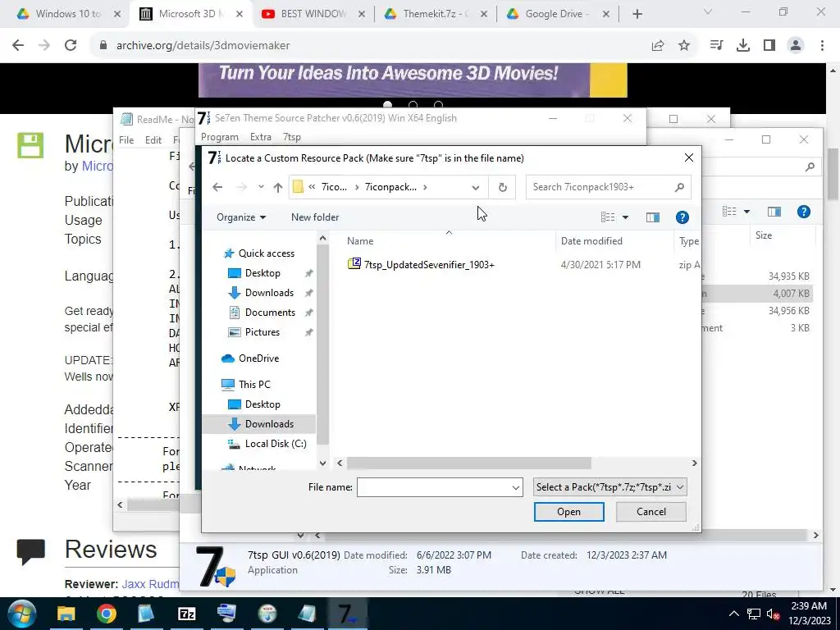This screenshot has height=630, width=840.
Task: Open the Jaxx Rudm reviewer link
Action: [150, 584]
